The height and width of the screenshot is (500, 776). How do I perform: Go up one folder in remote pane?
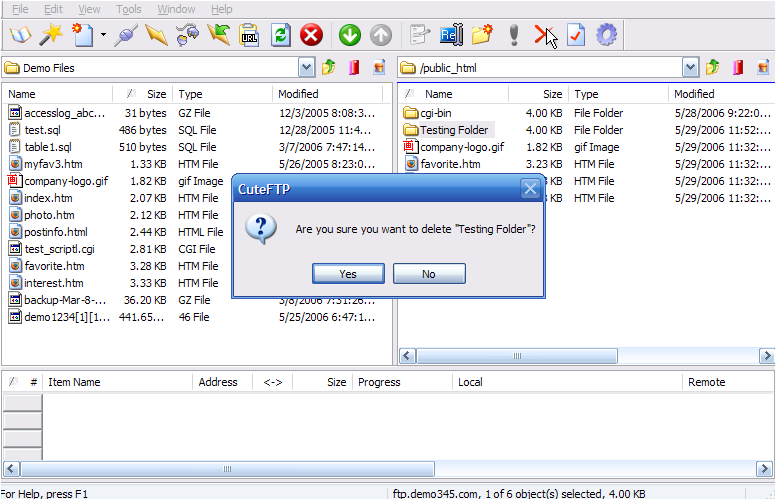(713, 67)
